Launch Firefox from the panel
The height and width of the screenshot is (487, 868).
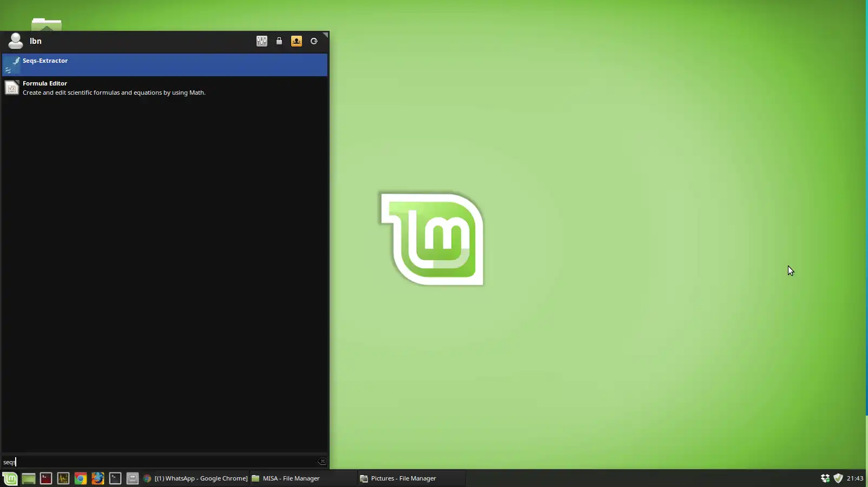click(98, 478)
